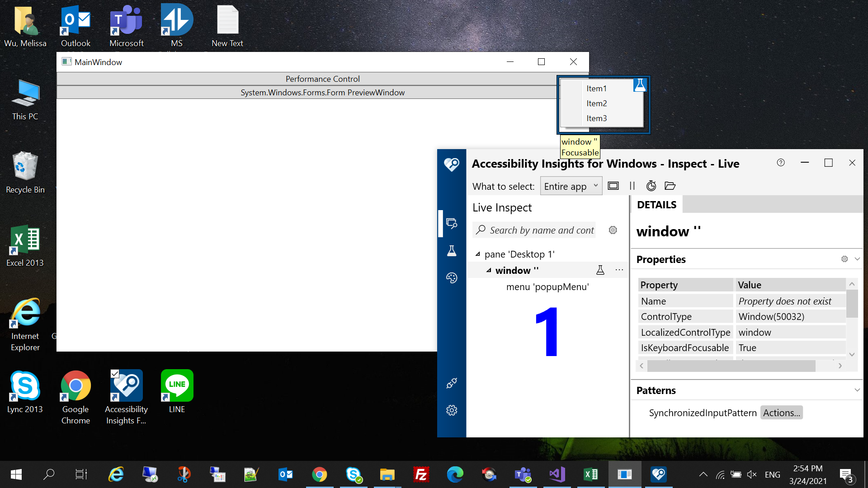Open the Color Contrast palette sidebar icon
Image resolution: width=868 pixels, height=488 pixels.
point(452,278)
